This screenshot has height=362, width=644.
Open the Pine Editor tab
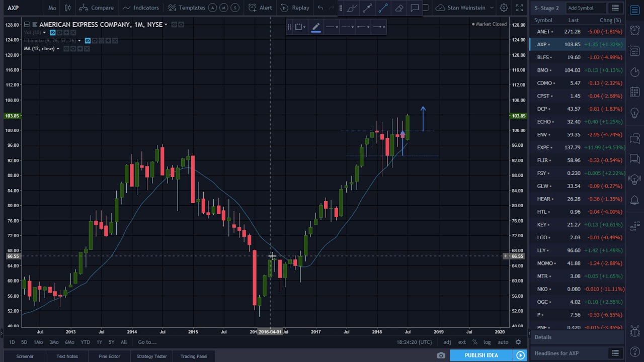click(109, 356)
